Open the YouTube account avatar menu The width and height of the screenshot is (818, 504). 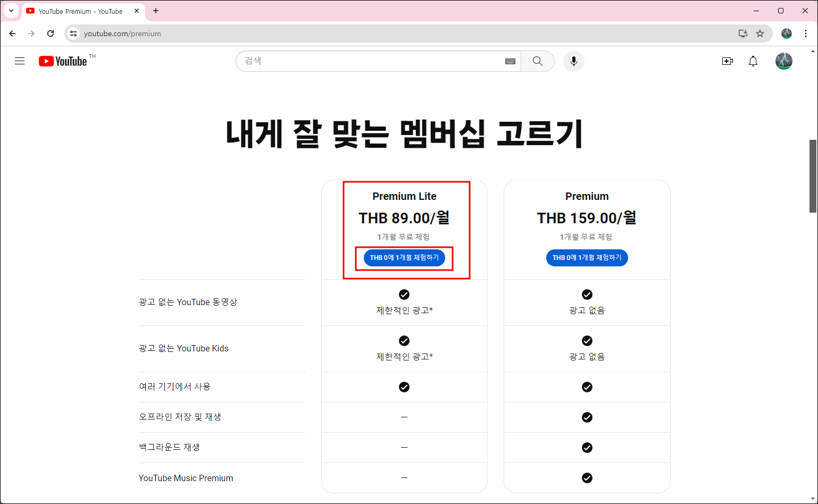784,61
